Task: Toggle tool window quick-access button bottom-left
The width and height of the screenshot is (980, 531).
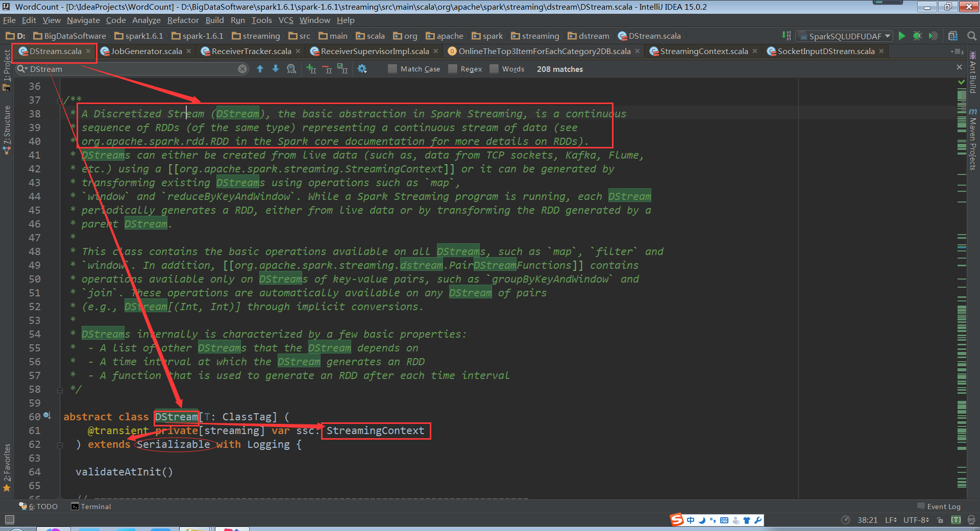Action: (9, 520)
